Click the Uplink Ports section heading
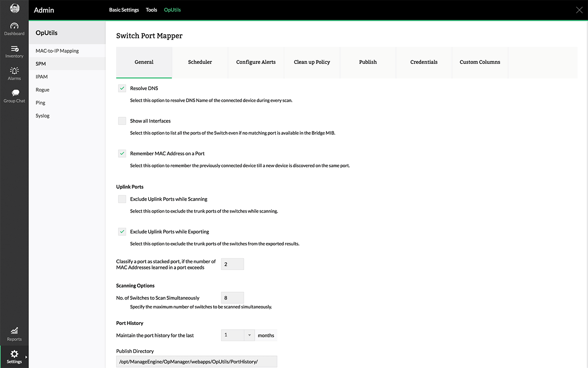This screenshot has width=588, height=368. pos(130,187)
